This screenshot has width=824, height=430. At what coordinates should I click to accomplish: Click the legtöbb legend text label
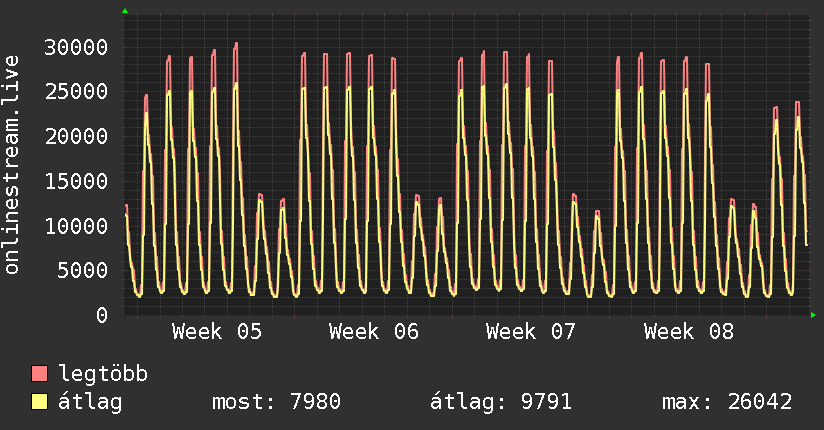pos(104,375)
